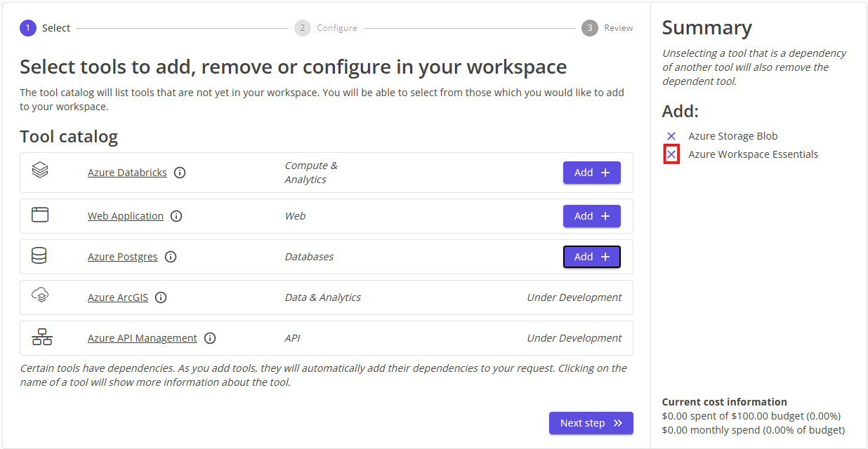Go to step 2 Configure
Image resolution: width=868 pixels, height=449 pixels.
[303, 28]
